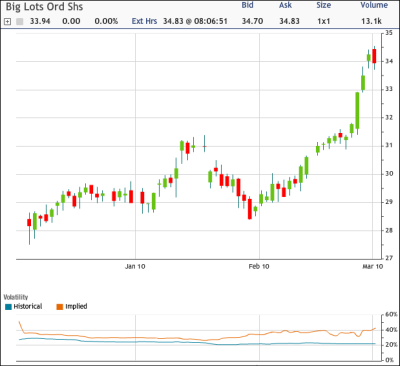Click the Mar 10 date axis label
Screen dimensions: 400x366
coord(373,266)
